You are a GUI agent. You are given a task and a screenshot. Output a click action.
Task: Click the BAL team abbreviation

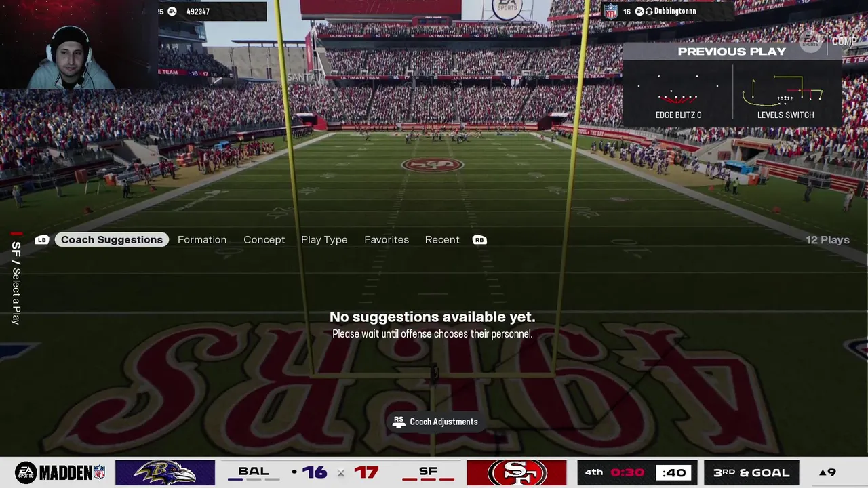pyautogui.click(x=254, y=471)
